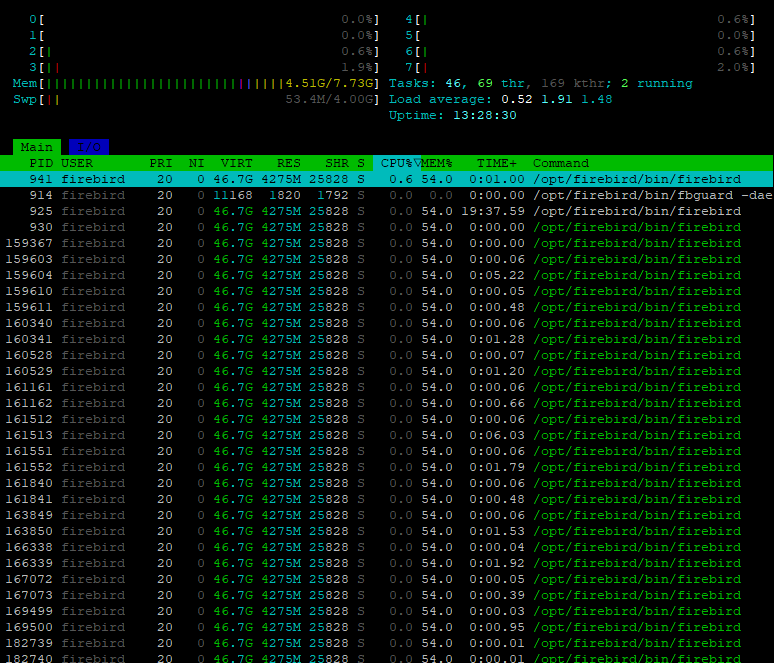This screenshot has height=663, width=774.
Task: Switch to the I/O tab
Action: [x=88, y=147]
